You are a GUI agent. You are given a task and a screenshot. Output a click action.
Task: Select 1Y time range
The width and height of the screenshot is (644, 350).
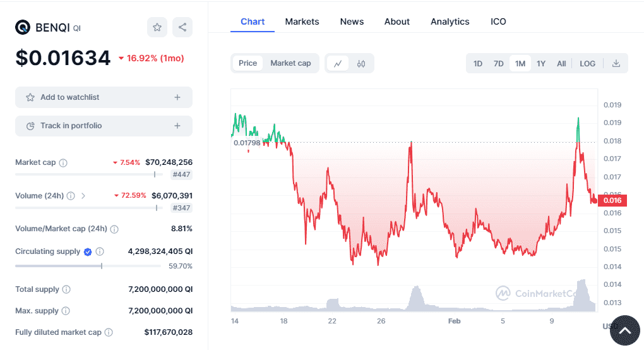tap(541, 64)
